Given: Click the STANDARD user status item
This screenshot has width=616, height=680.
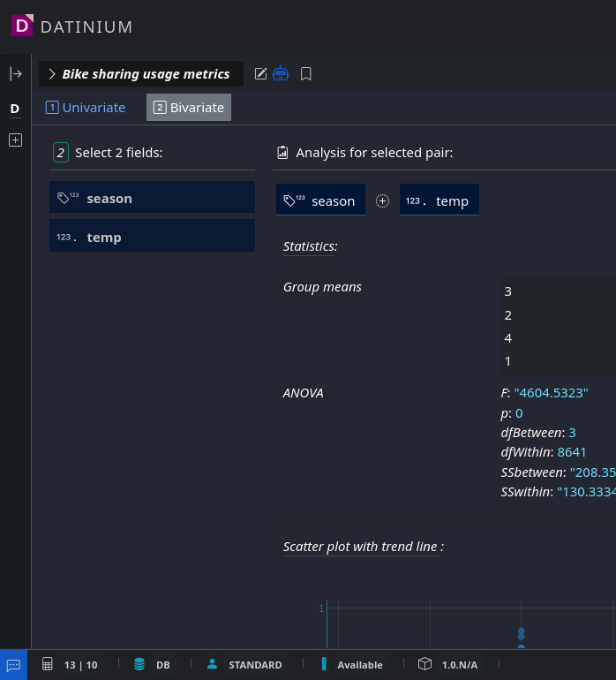Looking at the screenshot, I should [x=244, y=665].
